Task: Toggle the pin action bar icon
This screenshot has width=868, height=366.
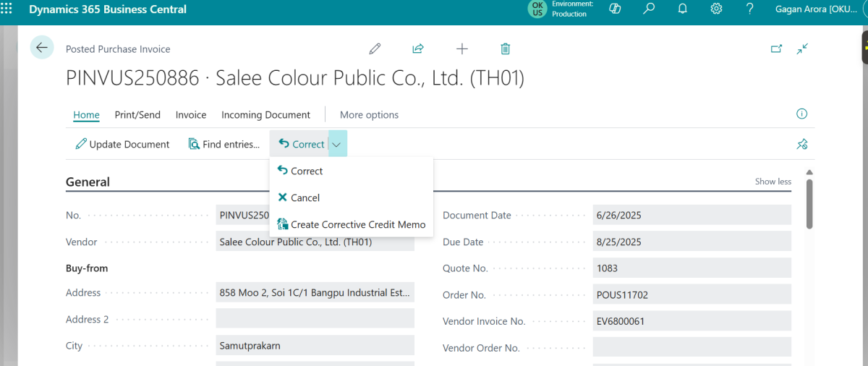Action: 801,144
